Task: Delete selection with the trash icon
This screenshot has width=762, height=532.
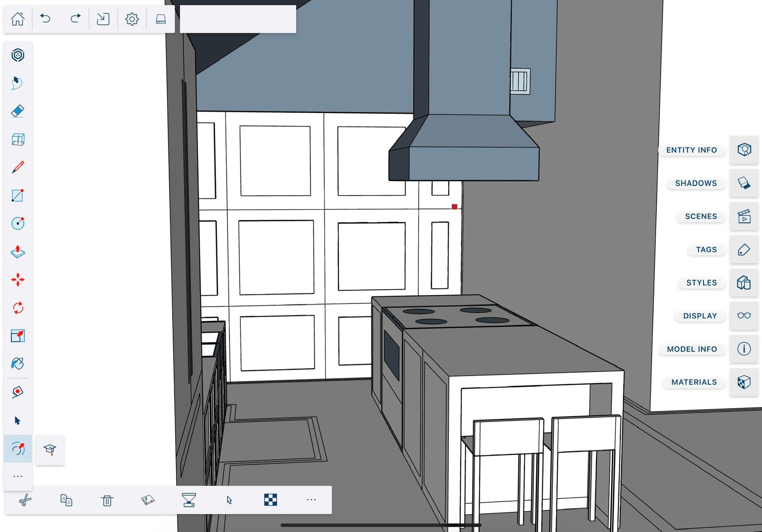Action: pos(107,500)
